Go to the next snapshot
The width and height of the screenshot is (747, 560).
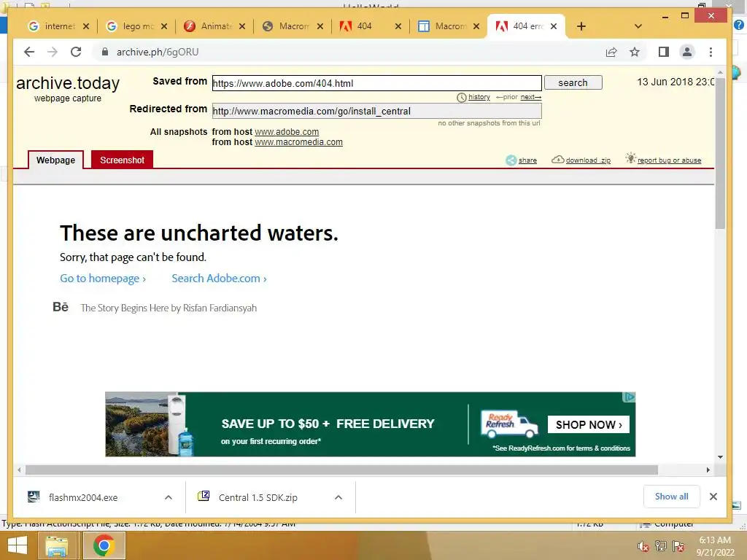531,97
